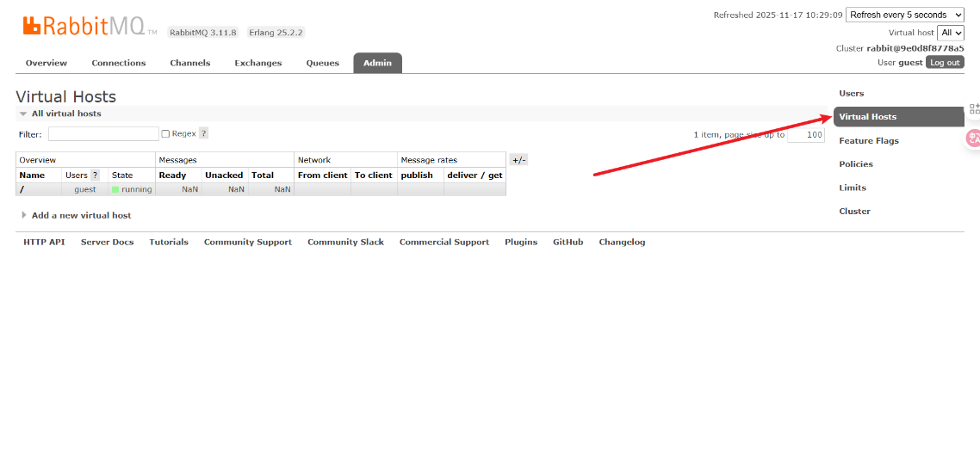Open the GitHub link

click(568, 243)
